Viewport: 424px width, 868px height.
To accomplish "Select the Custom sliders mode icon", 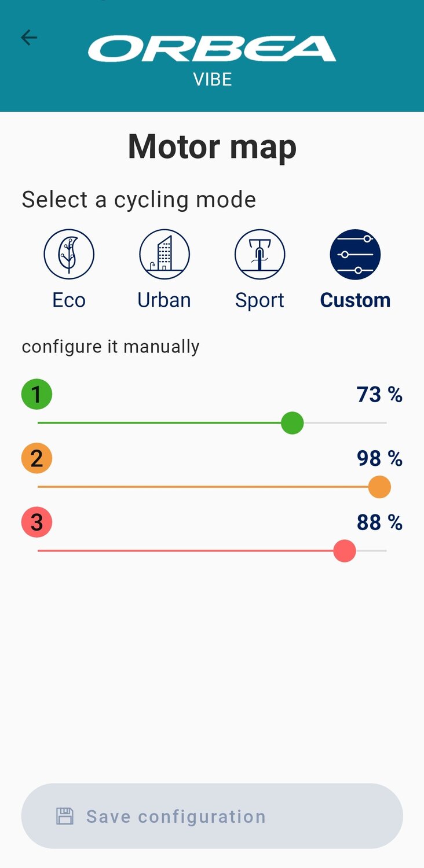I will (355, 255).
